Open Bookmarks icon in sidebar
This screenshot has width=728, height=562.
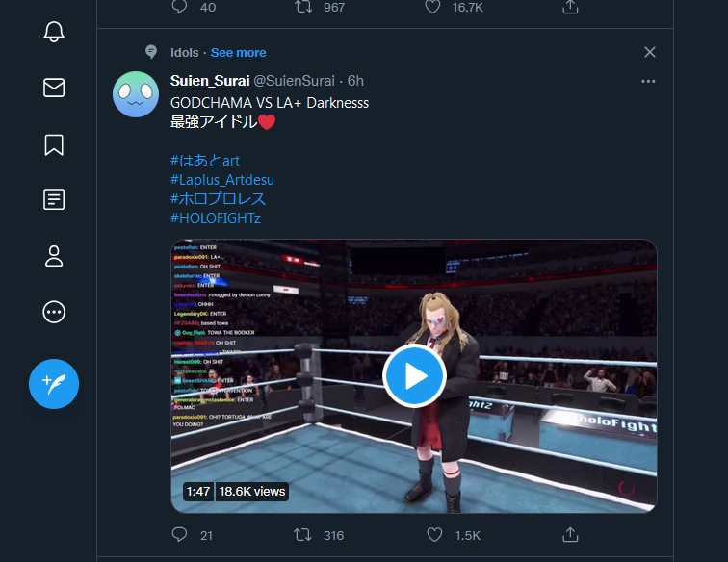tap(54, 144)
